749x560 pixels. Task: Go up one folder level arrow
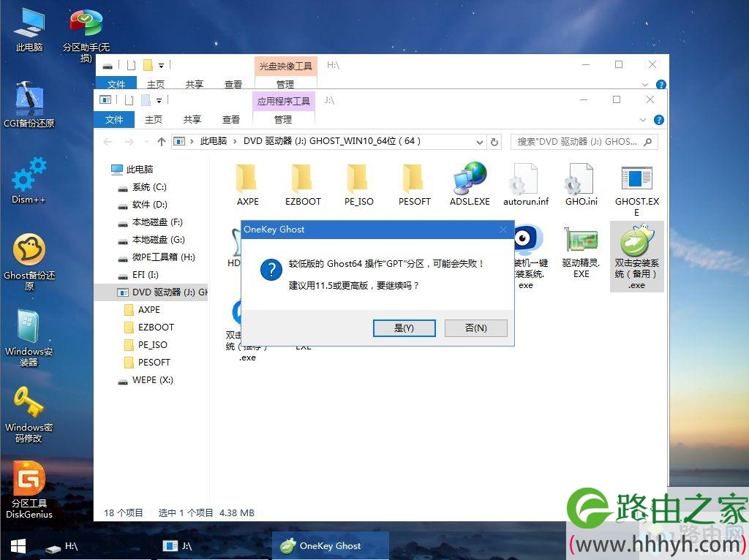tap(162, 142)
